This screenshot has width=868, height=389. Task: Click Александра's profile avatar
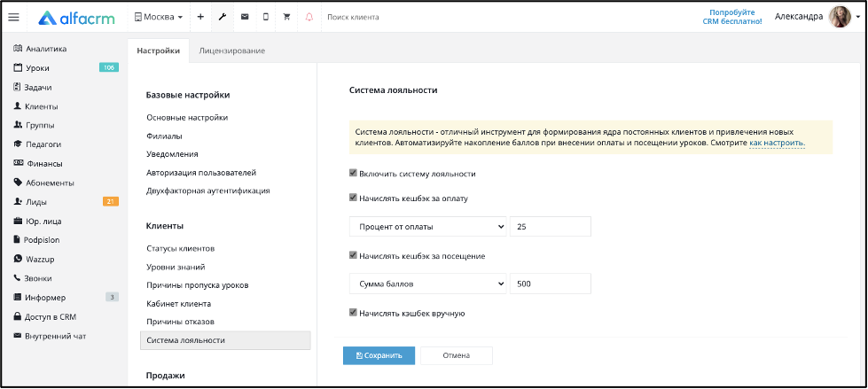coord(840,17)
